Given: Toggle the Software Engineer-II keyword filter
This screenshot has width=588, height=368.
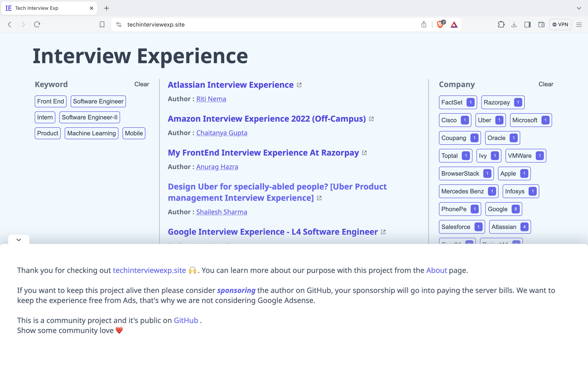Looking at the screenshot, I should [x=90, y=117].
